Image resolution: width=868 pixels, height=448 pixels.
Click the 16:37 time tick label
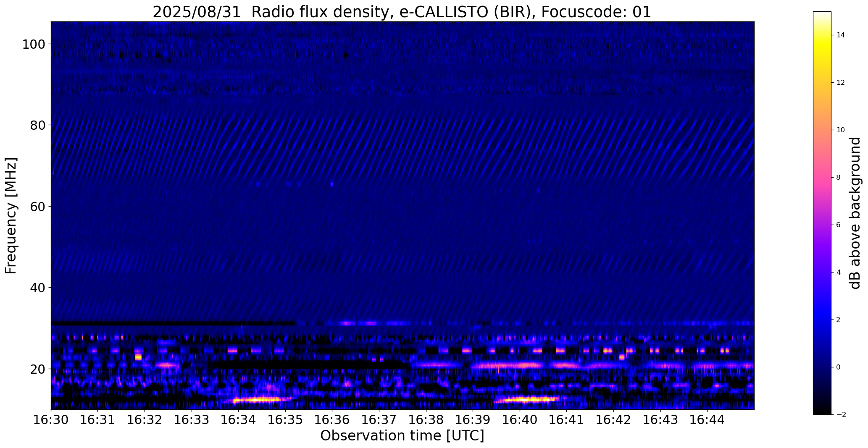point(379,419)
